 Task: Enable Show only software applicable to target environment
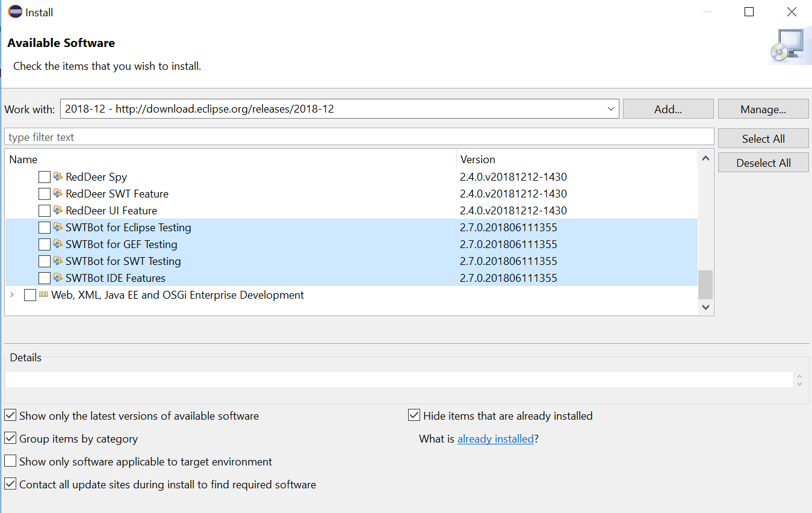10,461
